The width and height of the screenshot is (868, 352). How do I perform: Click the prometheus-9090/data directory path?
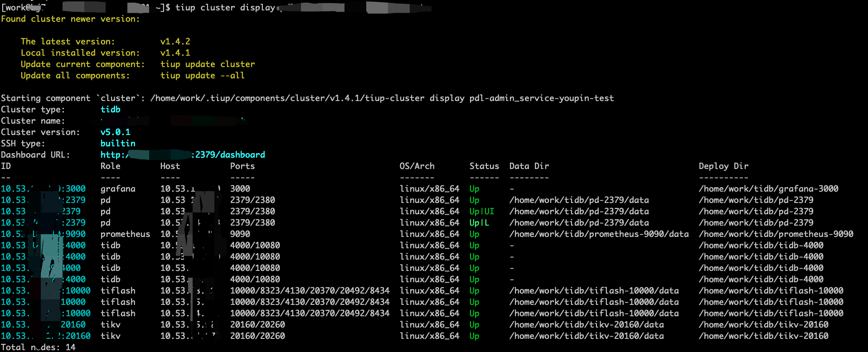[598, 234]
